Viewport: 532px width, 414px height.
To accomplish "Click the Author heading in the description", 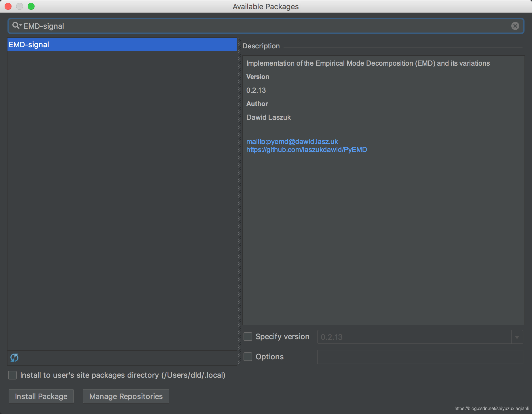I will 257,104.
